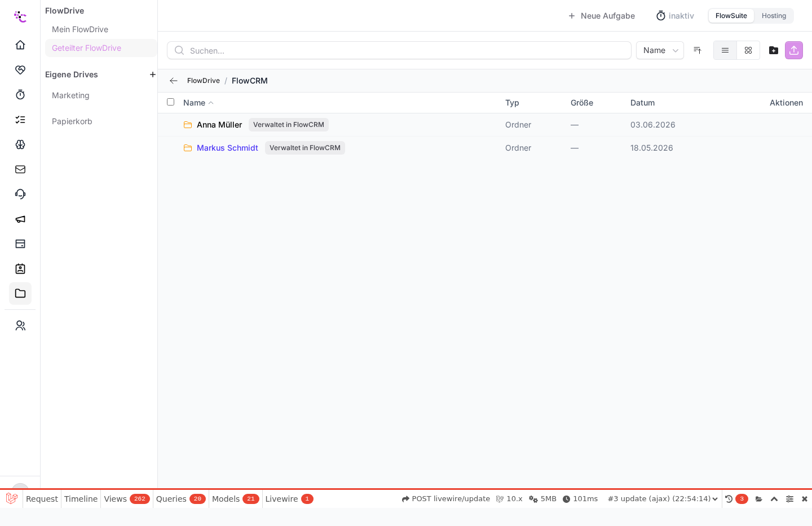Close the debugbar
Image resolution: width=812 pixels, height=526 pixels.
(x=805, y=499)
